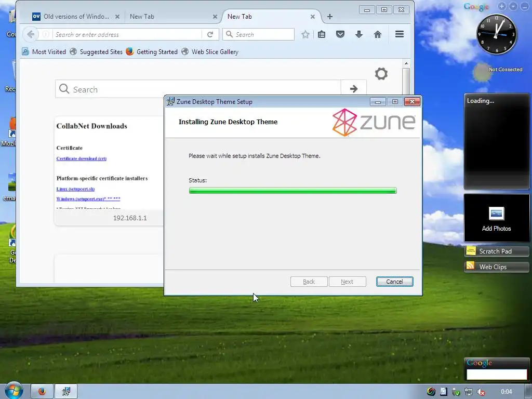Save page to Pocket icon
532x399 pixels.
[x=340, y=34]
